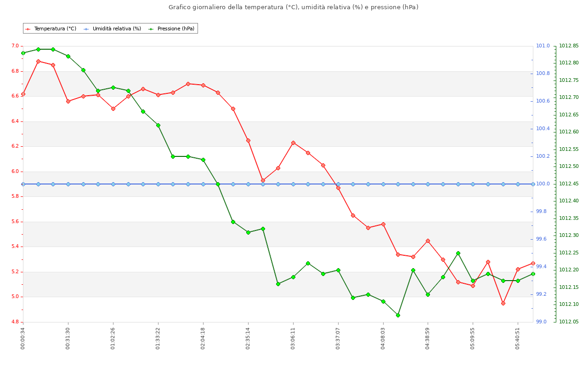Click the 7.0 red temperature axis label
This screenshot has width=588, height=368.
point(15,46)
